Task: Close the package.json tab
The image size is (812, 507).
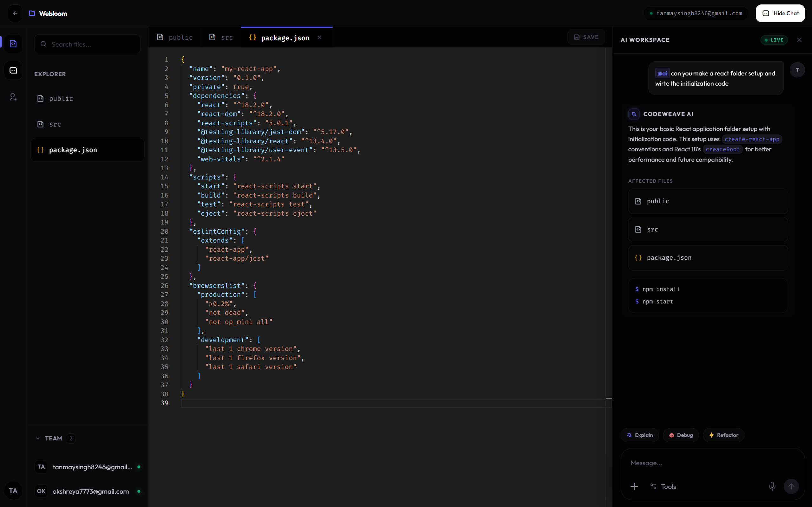Action: [320, 37]
